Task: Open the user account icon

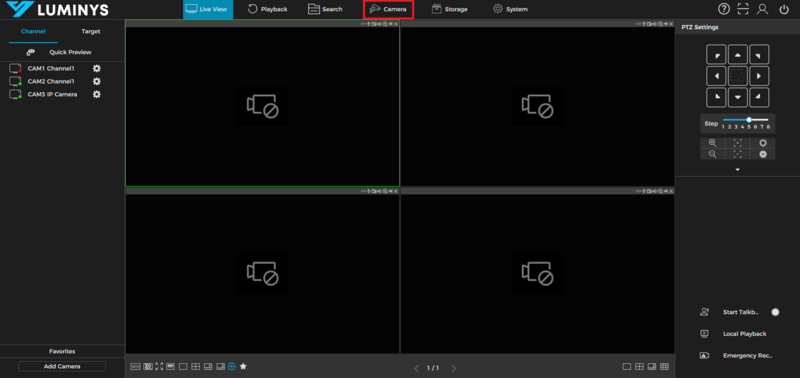Action: coord(762,9)
